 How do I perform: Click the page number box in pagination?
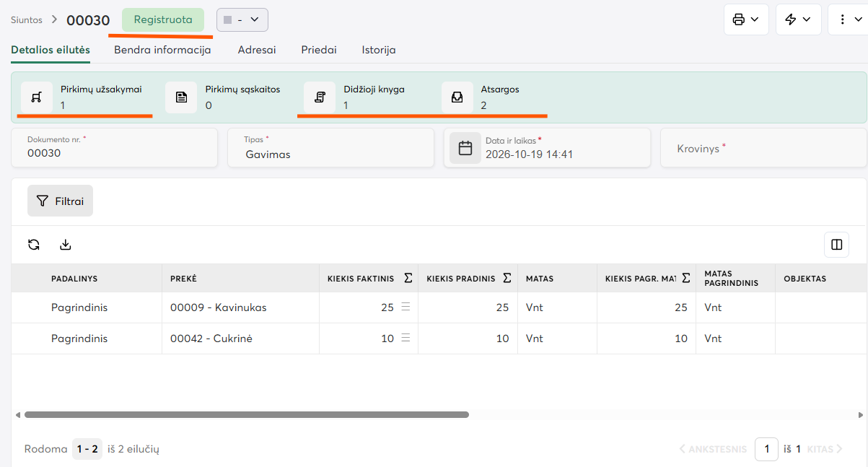pos(766,449)
